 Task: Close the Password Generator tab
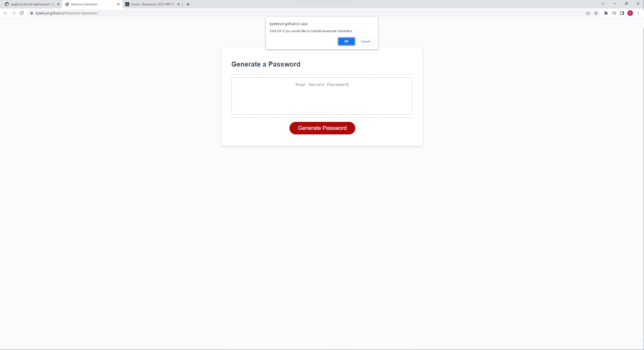pyautogui.click(x=118, y=4)
